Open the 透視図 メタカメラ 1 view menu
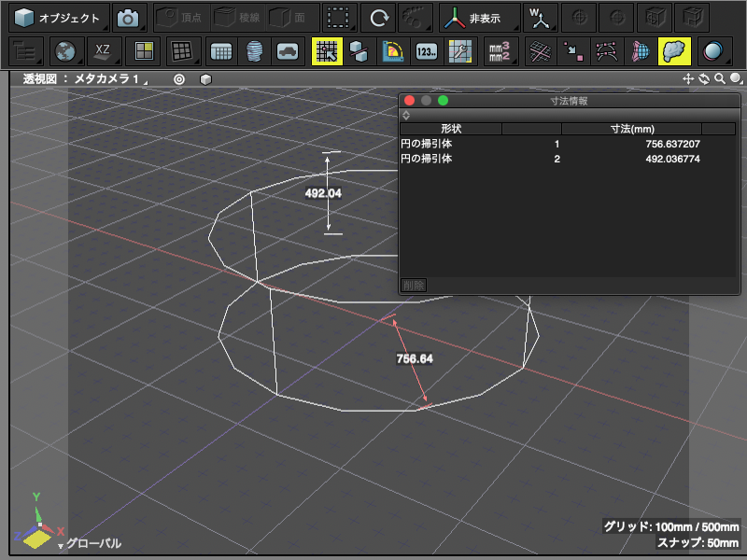Viewport: 747px width, 560px height. (85, 79)
